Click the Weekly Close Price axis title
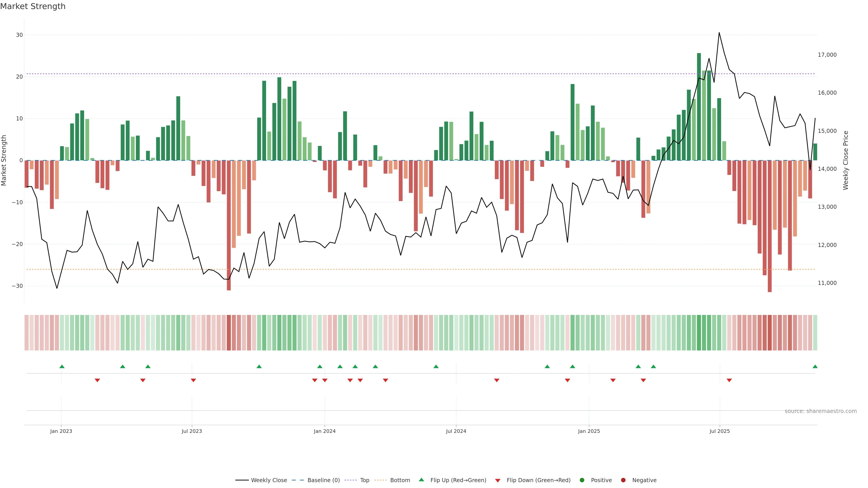This screenshot has height=488, width=868. pos(845,160)
